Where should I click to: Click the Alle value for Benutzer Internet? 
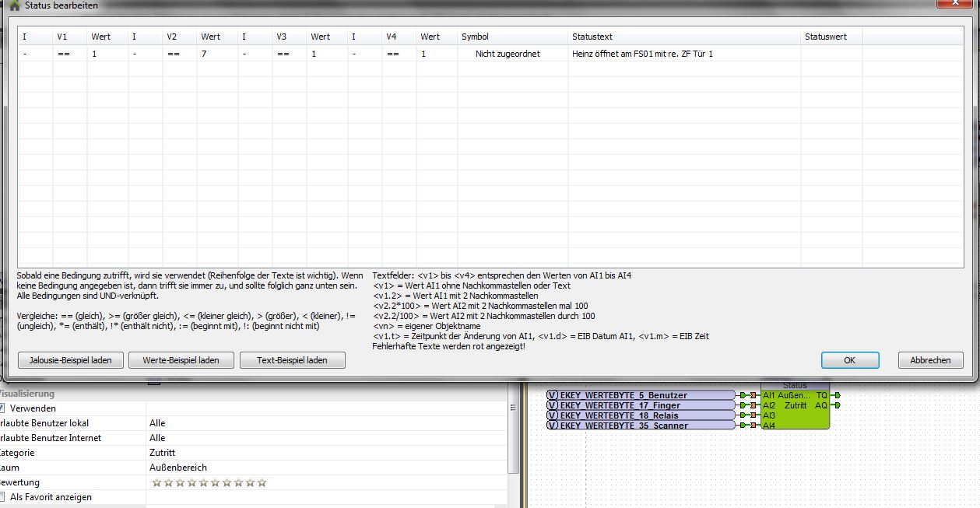[x=157, y=438]
